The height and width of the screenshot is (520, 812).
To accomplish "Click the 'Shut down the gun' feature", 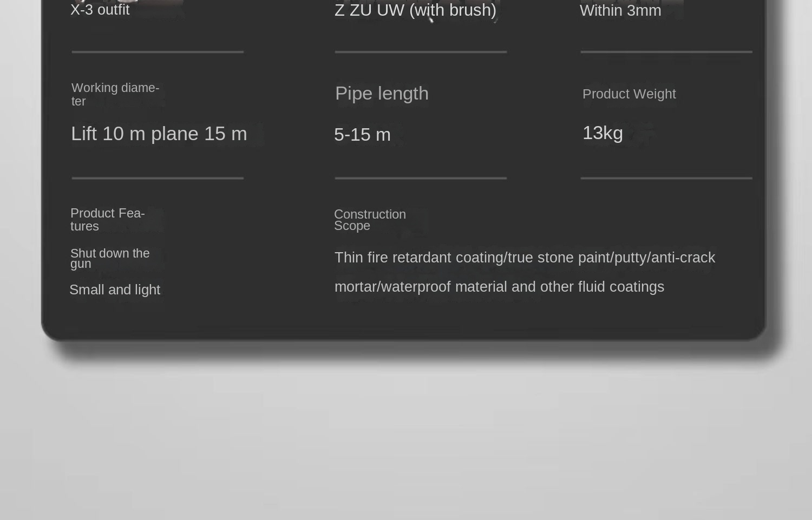I will [x=110, y=258].
